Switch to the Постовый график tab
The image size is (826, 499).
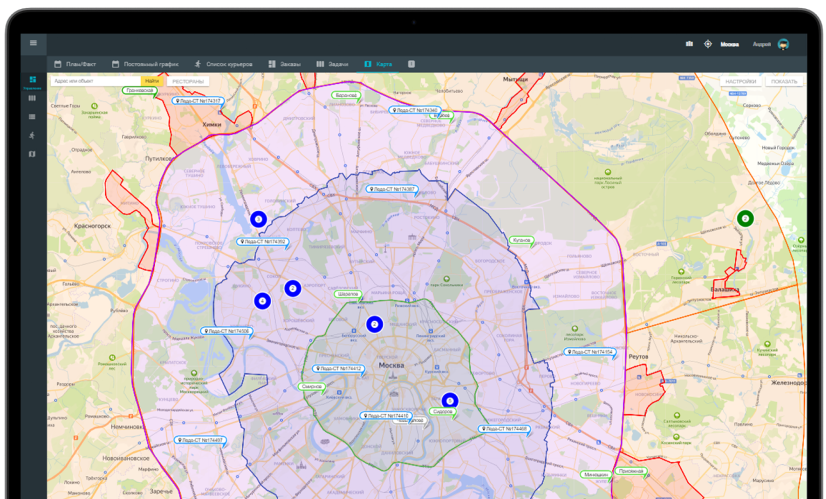pos(145,64)
